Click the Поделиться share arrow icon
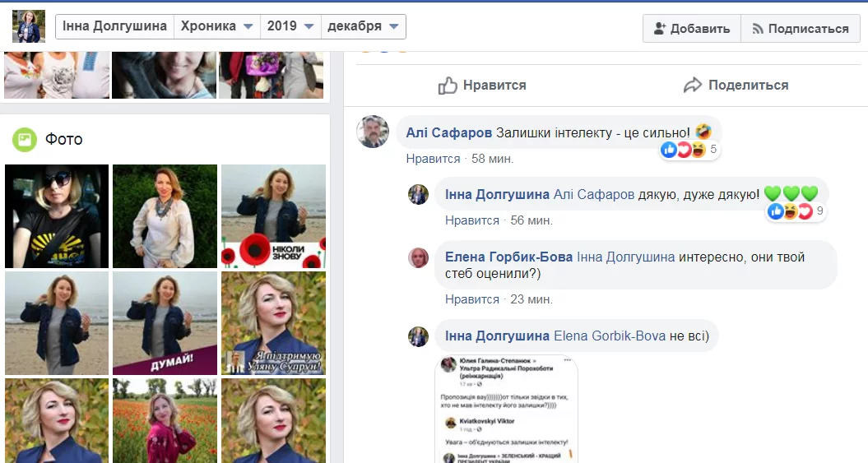The width and height of the screenshot is (868, 463). (693, 86)
